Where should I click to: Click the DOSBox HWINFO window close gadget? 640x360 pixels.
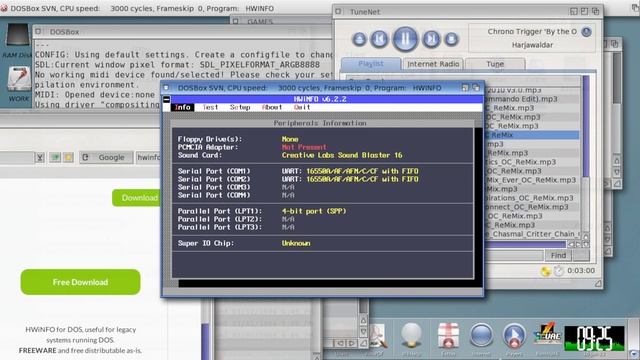click(166, 88)
